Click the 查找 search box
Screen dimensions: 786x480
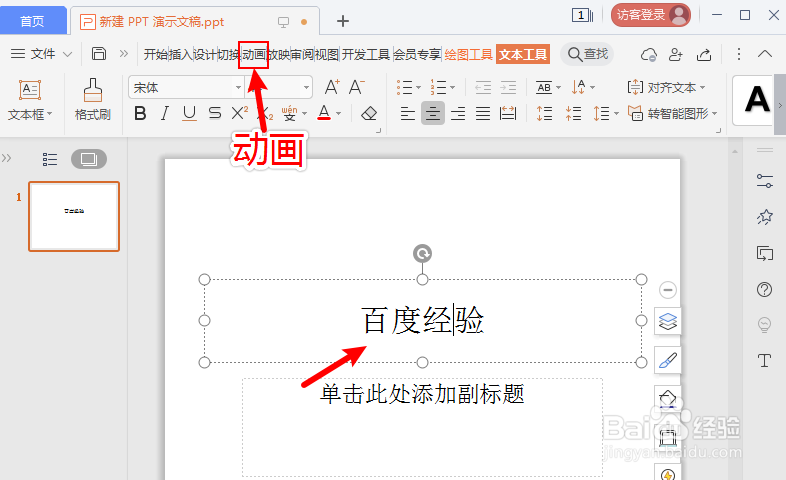coord(587,54)
